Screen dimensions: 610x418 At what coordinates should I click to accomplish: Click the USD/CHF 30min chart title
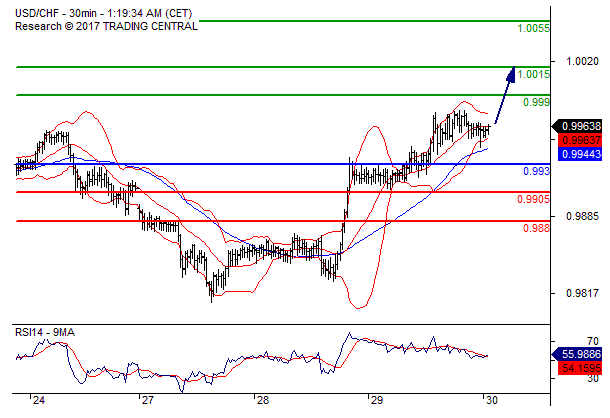click(x=103, y=14)
